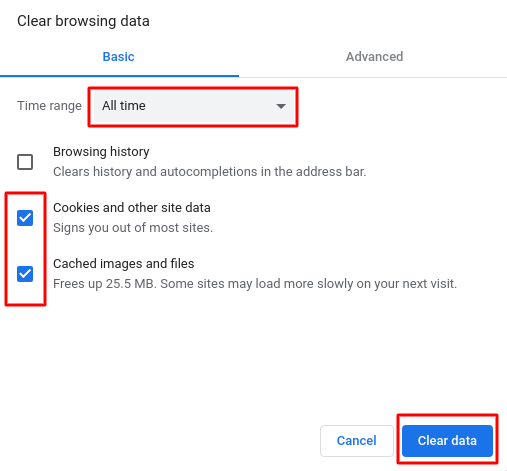Click the 'Cached images and files' label

124,264
